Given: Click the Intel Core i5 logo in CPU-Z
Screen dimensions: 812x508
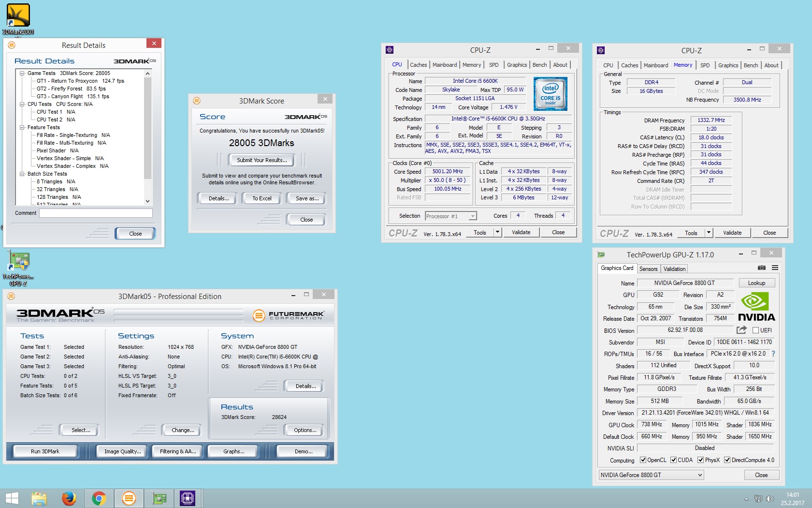Looking at the screenshot, I should tap(551, 94).
